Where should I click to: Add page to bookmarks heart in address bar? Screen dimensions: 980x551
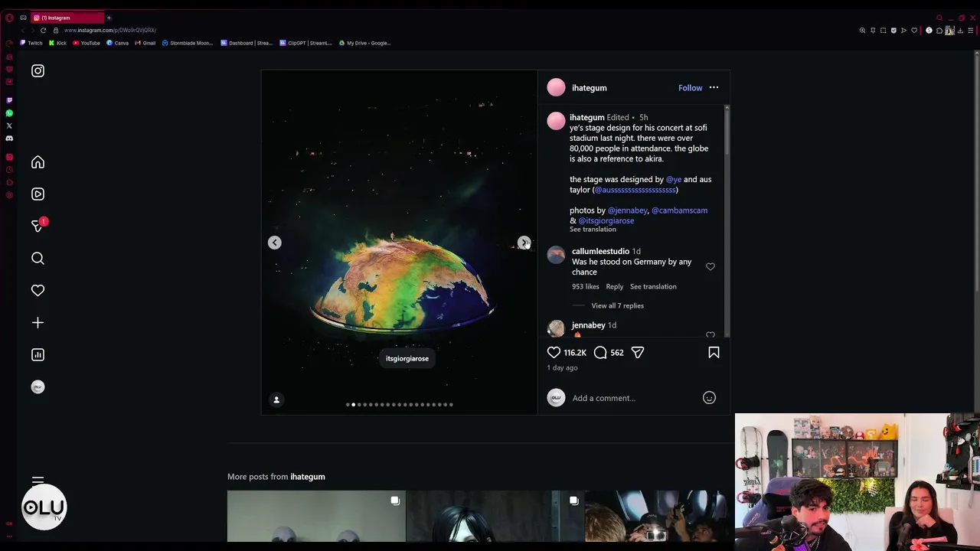click(914, 31)
